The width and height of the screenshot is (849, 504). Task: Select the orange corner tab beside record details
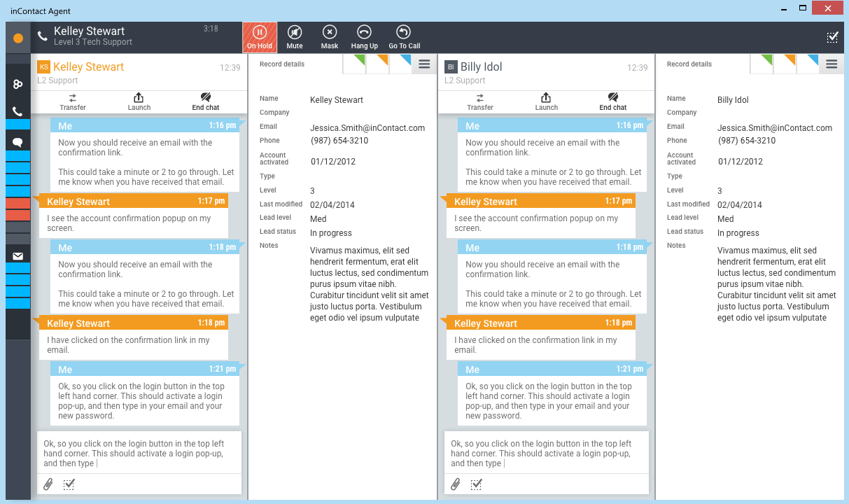pyautogui.click(x=375, y=63)
